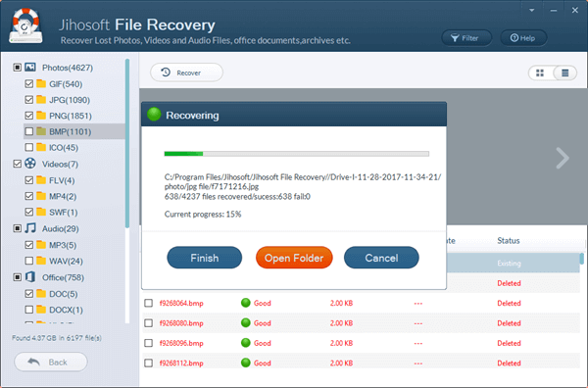This screenshot has width=588, height=388.
Task: Click the category tree scrollbar
Action: click(x=127, y=143)
